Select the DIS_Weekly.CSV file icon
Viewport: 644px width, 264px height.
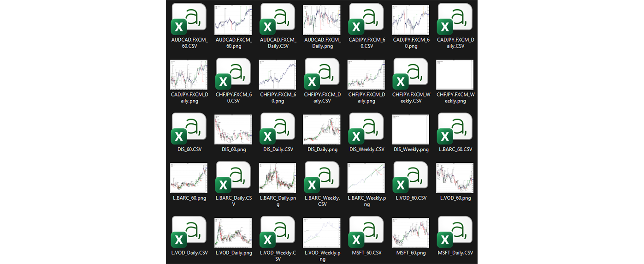366,129
